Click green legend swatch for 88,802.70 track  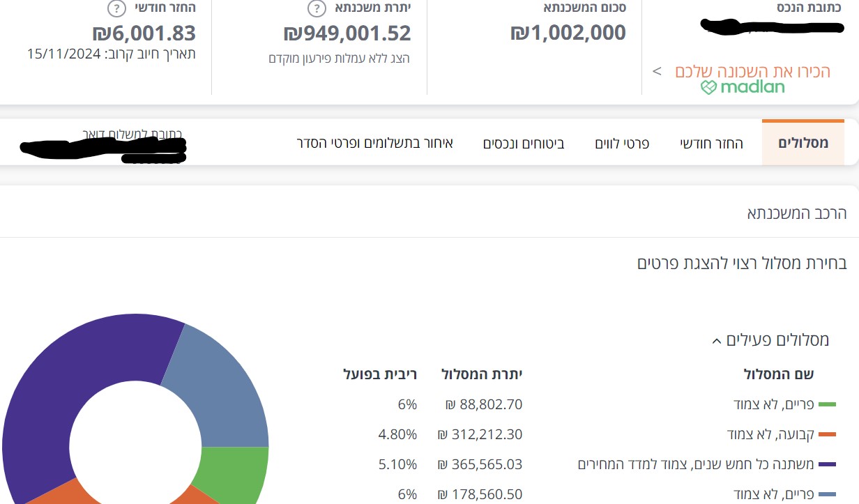827,405
